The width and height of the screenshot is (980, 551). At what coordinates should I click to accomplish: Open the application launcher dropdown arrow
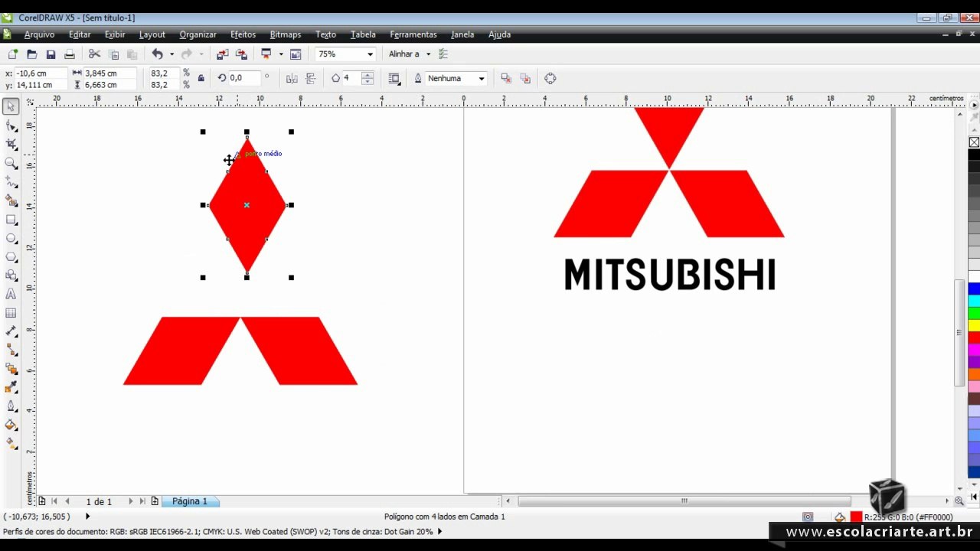point(281,54)
